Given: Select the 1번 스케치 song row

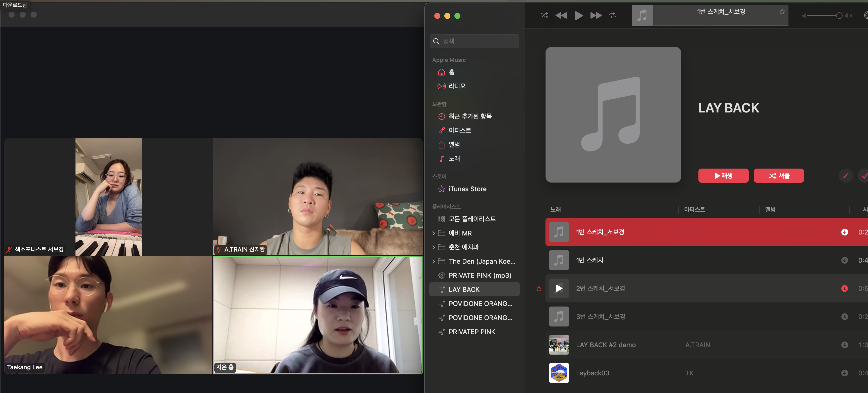Looking at the screenshot, I should point(706,260).
